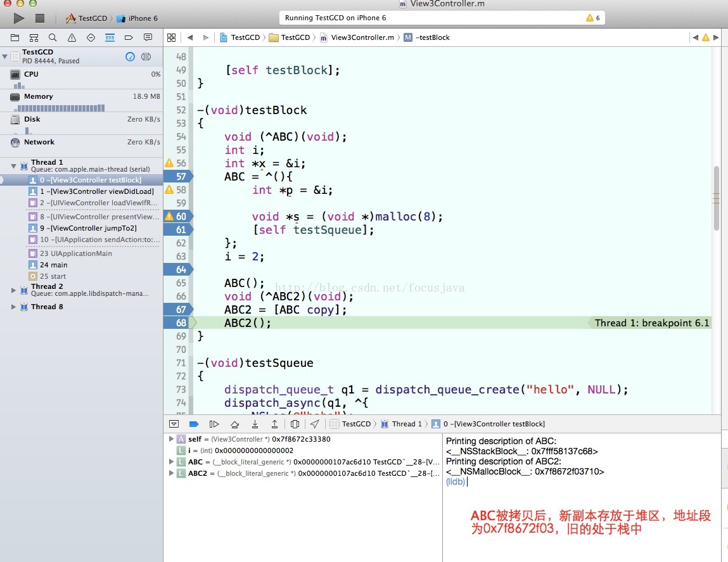Select the iPhone 6 device destination
The height and width of the screenshot is (562, 728).
click(x=137, y=18)
